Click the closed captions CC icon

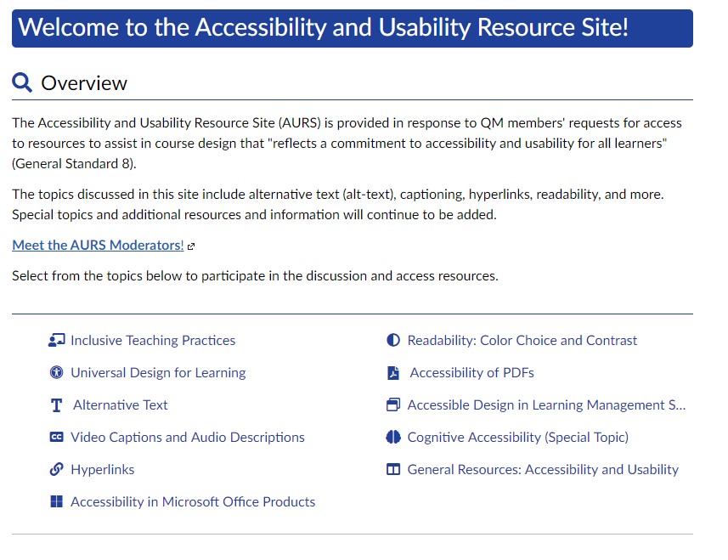point(57,438)
